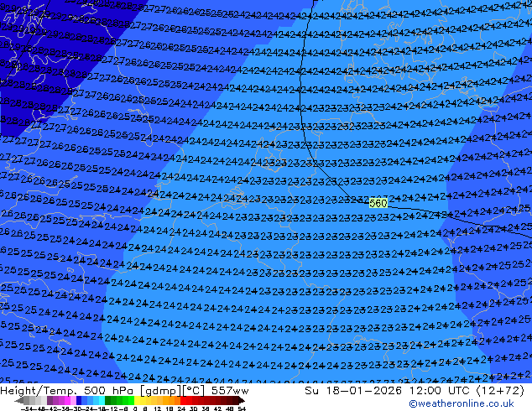Click the weatheronline.co.uk copyright link
The width and height of the screenshot is (532, 411).
pyautogui.click(x=462, y=403)
